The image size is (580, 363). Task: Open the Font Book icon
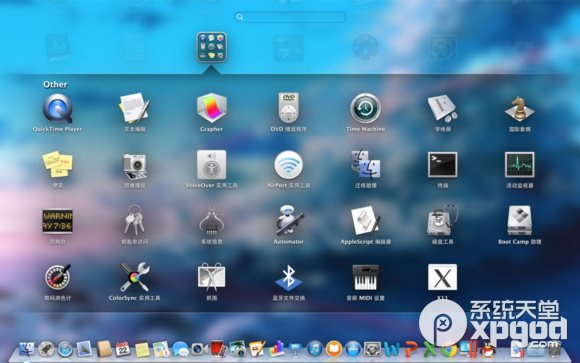(442, 108)
